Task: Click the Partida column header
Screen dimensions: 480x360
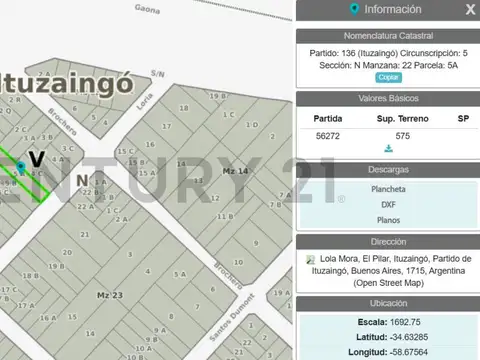Action: (x=328, y=119)
